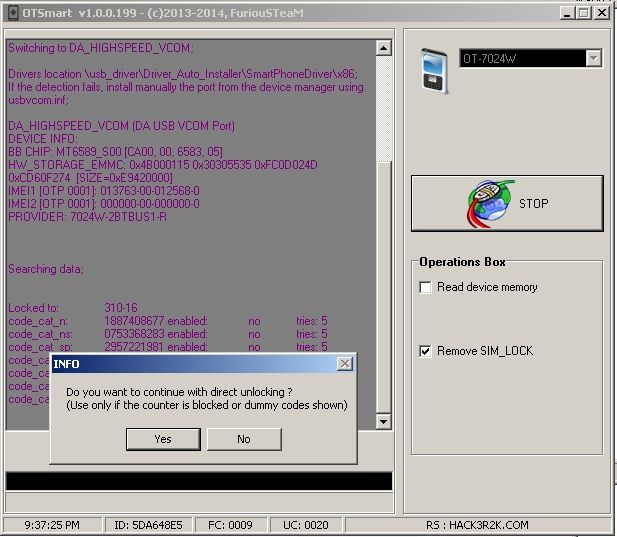Image resolution: width=617 pixels, height=537 pixels.
Task: Maximize the OTSmart window
Action: (583, 12)
